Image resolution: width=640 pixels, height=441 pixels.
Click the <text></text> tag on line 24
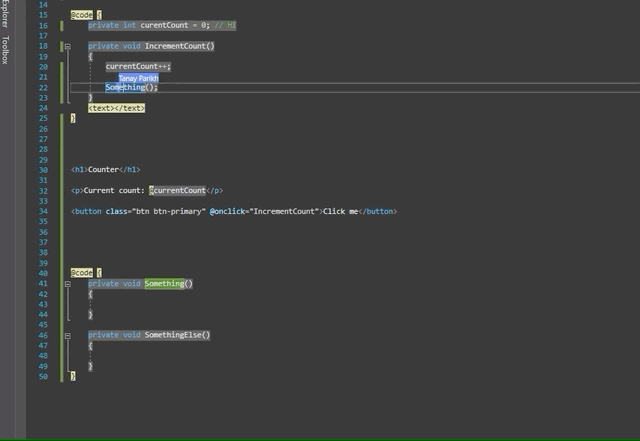[x=116, y=108]
